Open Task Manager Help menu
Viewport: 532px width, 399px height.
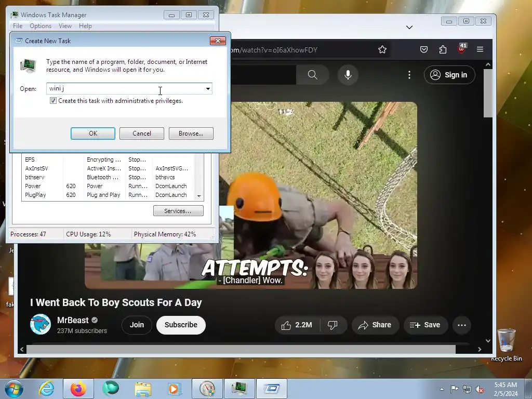[85, 26]
